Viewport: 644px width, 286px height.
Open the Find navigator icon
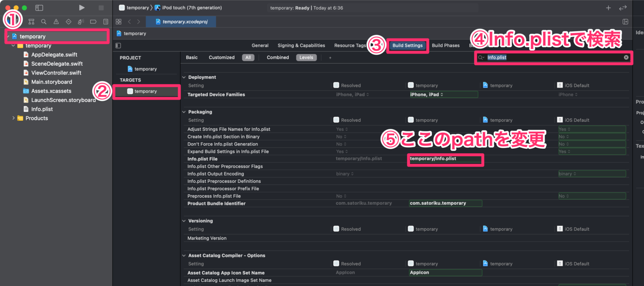[x=44, y=21]
